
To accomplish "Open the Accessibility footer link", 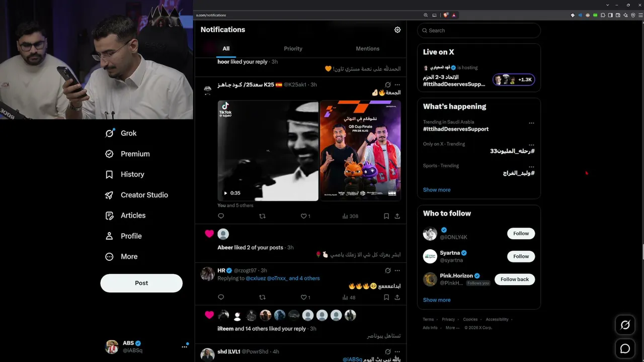I will [497, 320].
